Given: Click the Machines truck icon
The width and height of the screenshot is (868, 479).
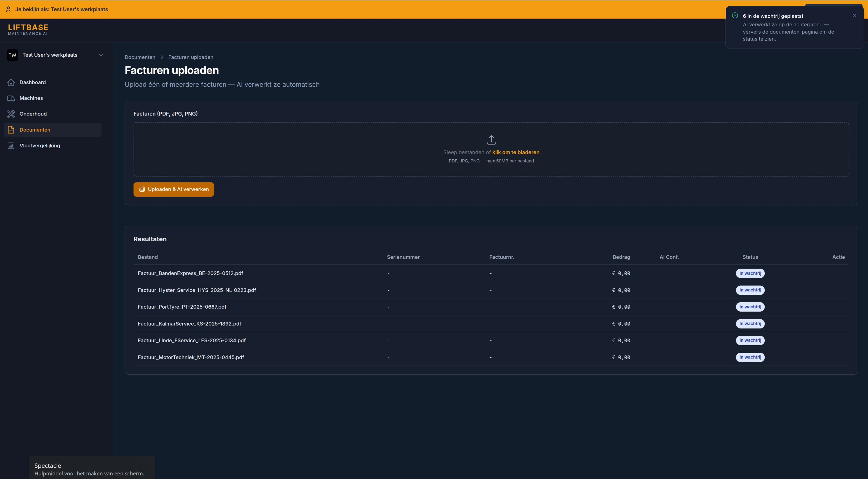Looking at the screenshot, I should click(11, 98).
